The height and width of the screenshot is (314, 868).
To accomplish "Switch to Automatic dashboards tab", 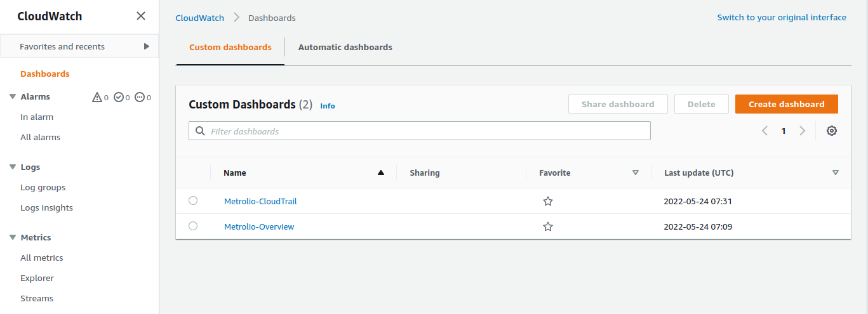I will tap(345, 47).
